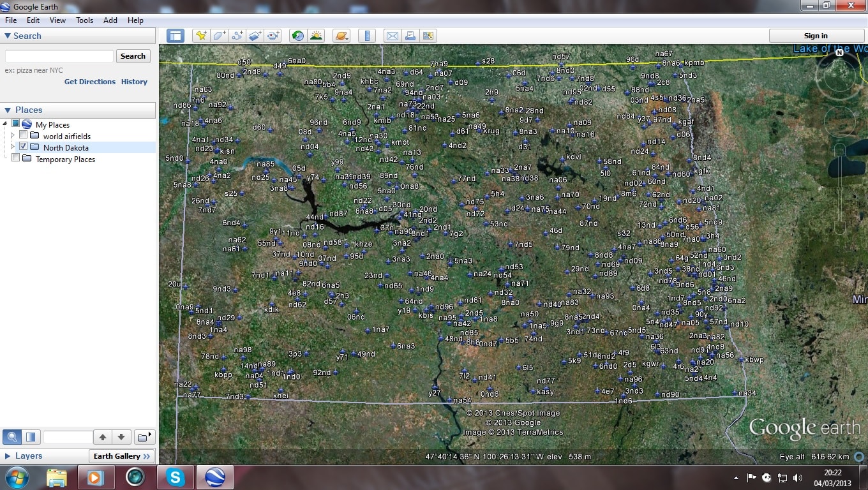This screenshot has height=490, width=868.
Task: Select the Add Path tool
Action: pos(236,36)
